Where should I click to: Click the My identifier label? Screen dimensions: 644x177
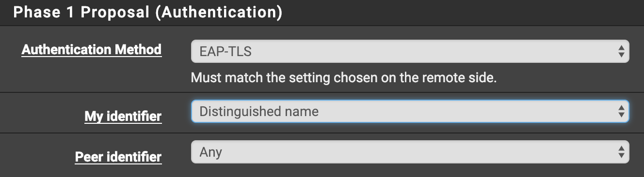[123, 116]
